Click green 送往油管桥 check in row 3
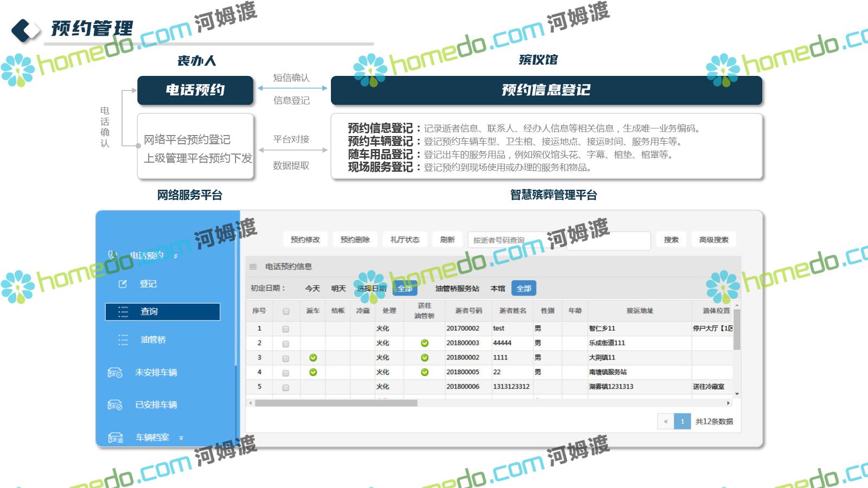 tap(425, 358)
